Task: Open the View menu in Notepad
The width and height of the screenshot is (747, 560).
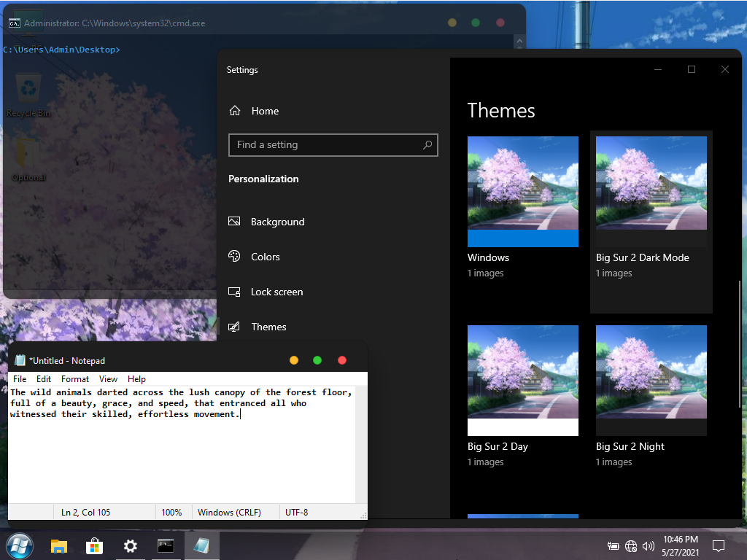Action: click(x=108, y=379)
